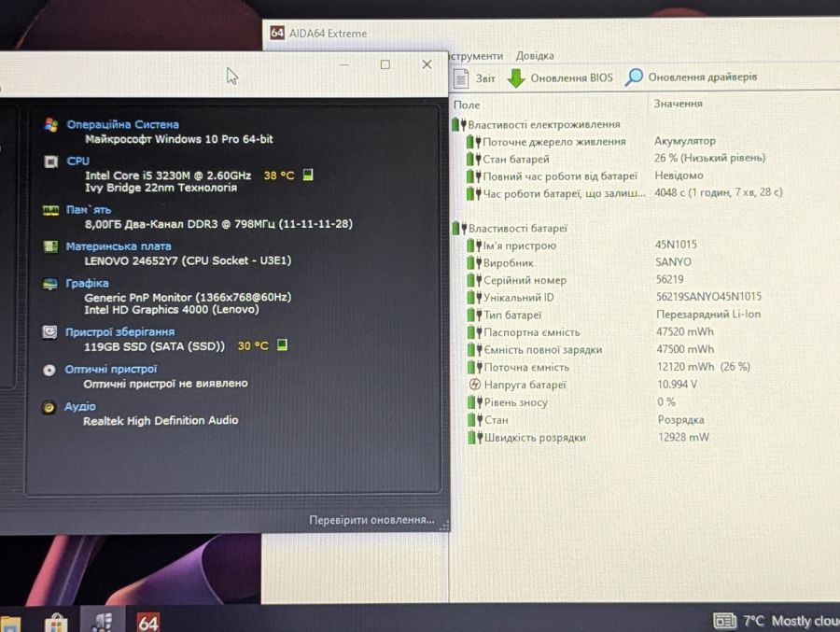The width and height of the screenshot is (840, 632).
Task: Click the battery icon beside Серійний номер
Action: point(474,280)
